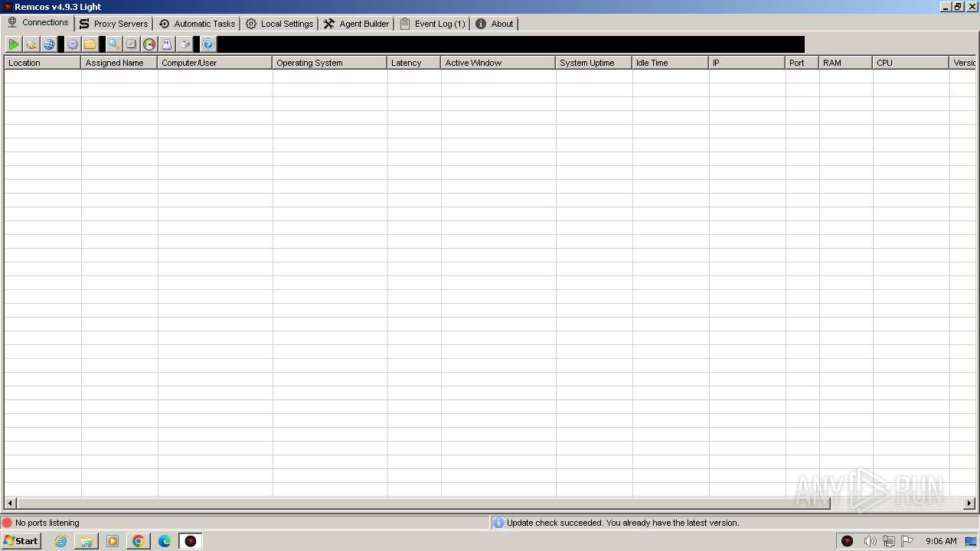Image resolution: width=980 pixels, height=551 pixels.
Task: Click the colored gauge meter icon
Action: tap(149, 44)
